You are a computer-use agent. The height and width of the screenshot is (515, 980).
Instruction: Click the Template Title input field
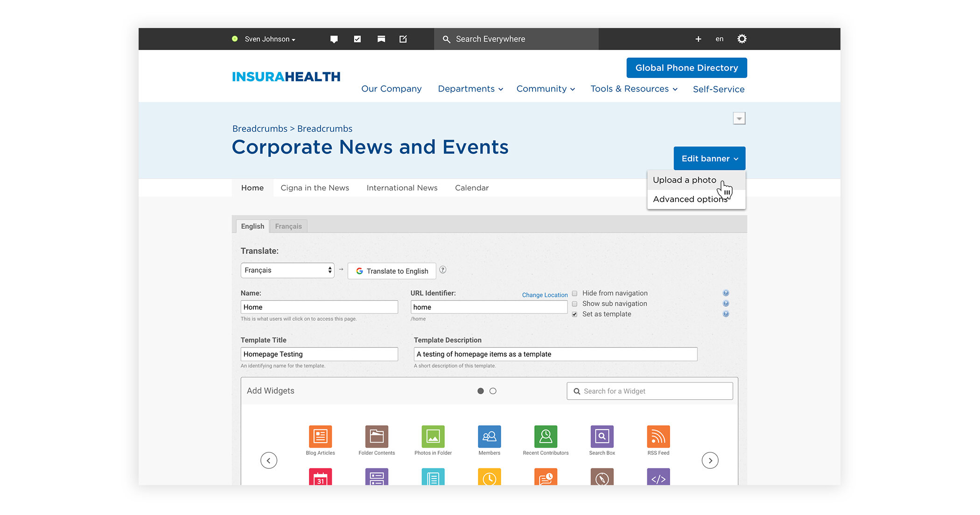pos(319,354)
